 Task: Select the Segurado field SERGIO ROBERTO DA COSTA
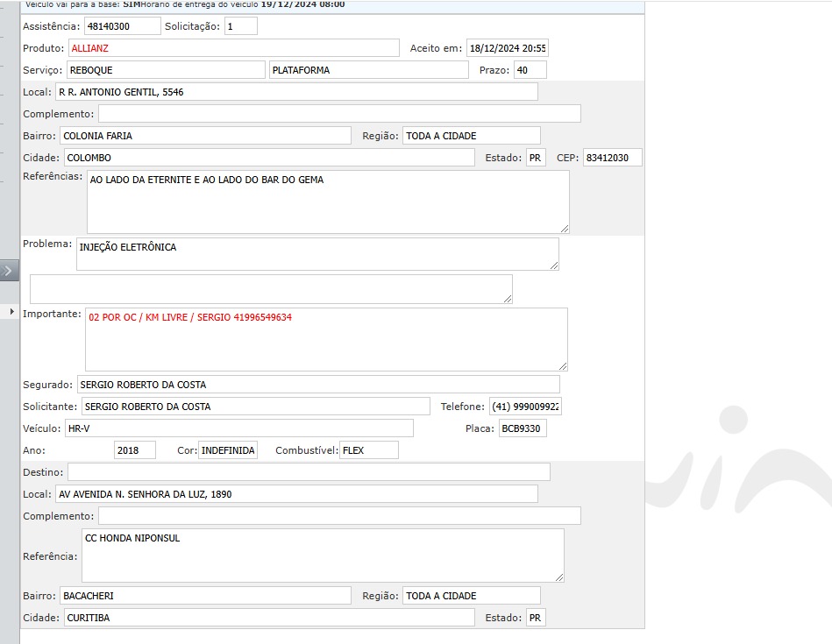pyautogui.click(x=318, y=384)
